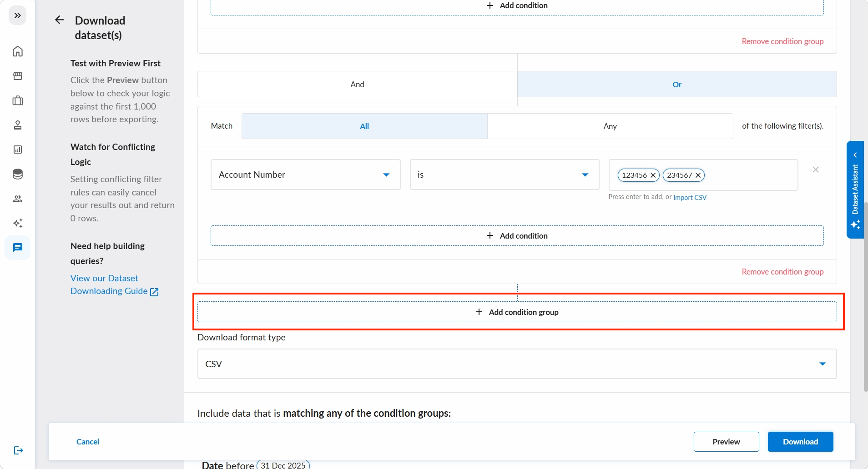Click Add condition in the lower group

tap(517, 235)
